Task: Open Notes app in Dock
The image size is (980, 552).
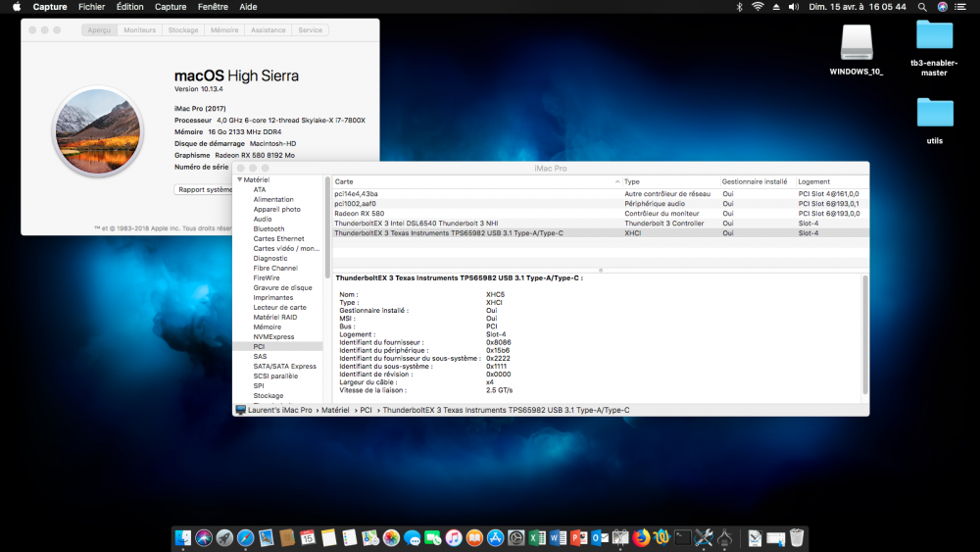Action: pos(328,537)
